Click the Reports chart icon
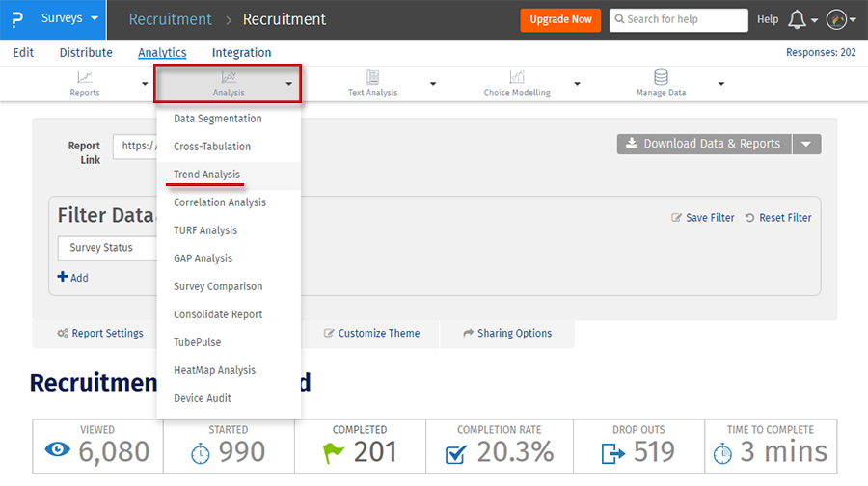 pyautogui.click(x=85, y=77)
